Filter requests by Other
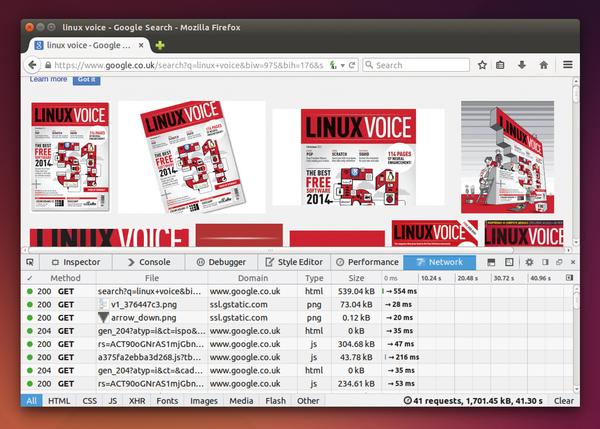This screenshot has width=600, height=429. 308,401
